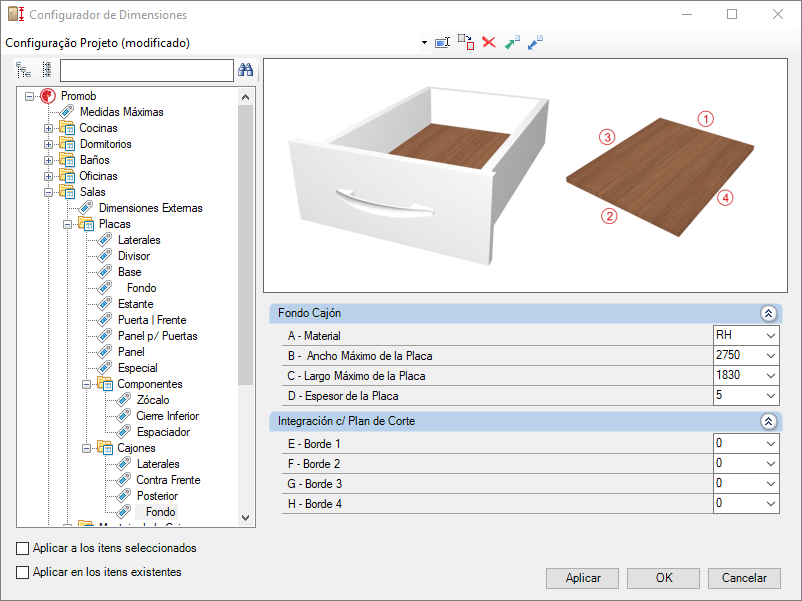
Task: Open the configuration name dropdown arrow
Action: point(424,42)
